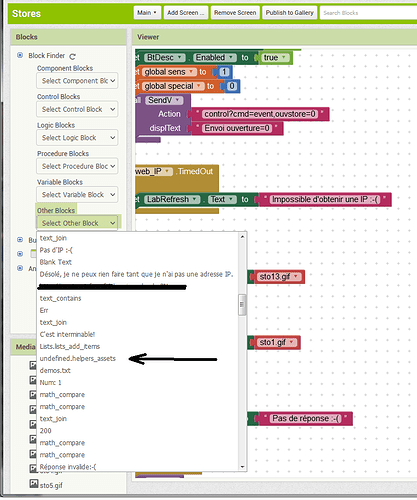The height and width of the screenshot is (500, 417).
Task: Click the Remove Screen button
Action: [x=235, y=13]
